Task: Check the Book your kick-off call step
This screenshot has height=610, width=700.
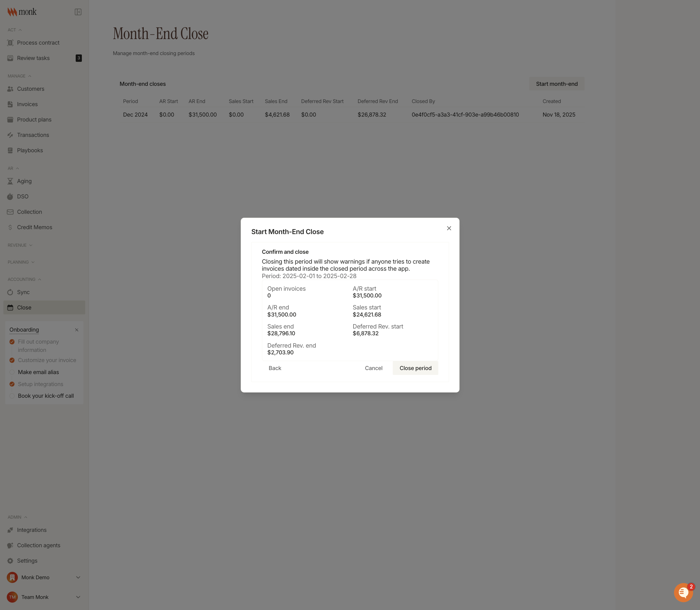Action: pyautogui.click(x=12, y=396)
